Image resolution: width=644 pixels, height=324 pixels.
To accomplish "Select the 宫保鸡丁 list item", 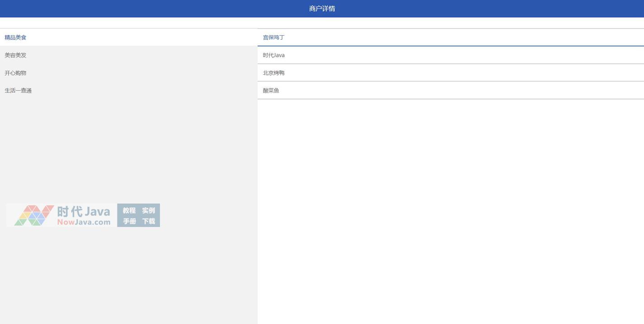I will 274,37.
